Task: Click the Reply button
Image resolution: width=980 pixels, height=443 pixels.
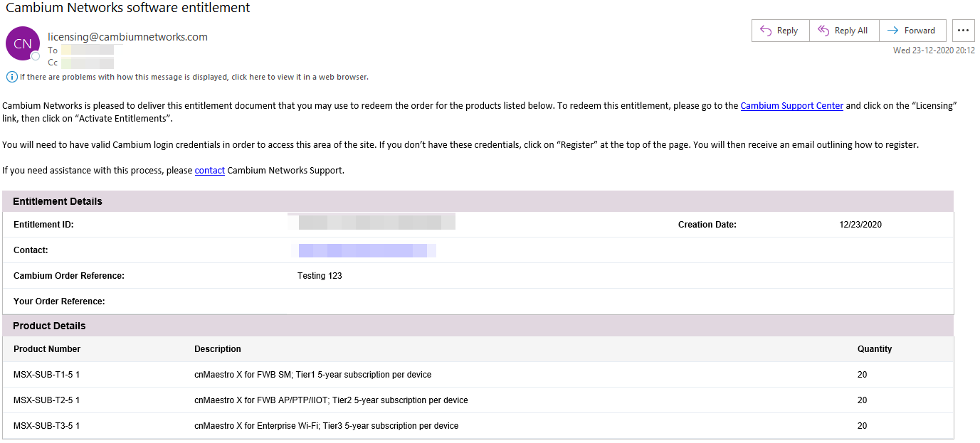Action: click(x=780, y=31)
